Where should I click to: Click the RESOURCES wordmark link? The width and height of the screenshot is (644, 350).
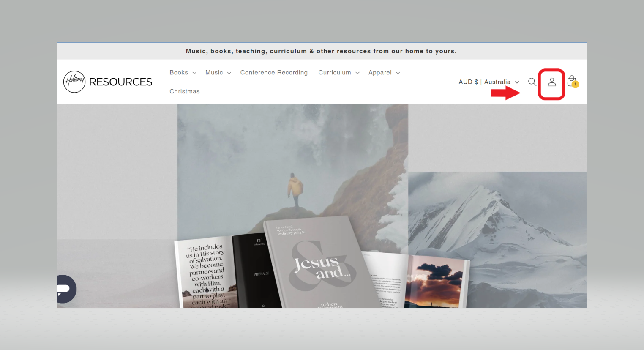[120, 82]
